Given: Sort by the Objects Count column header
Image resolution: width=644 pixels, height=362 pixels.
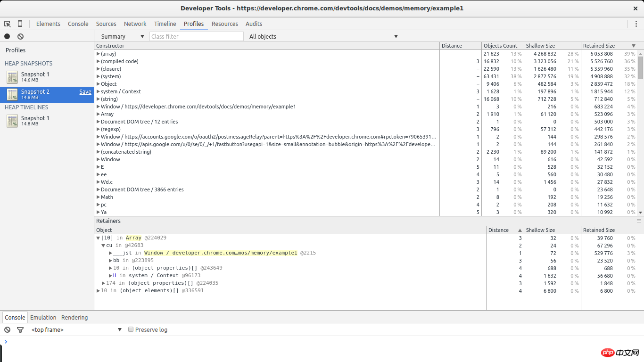Looking at the screenshot, I should point(503,46).
